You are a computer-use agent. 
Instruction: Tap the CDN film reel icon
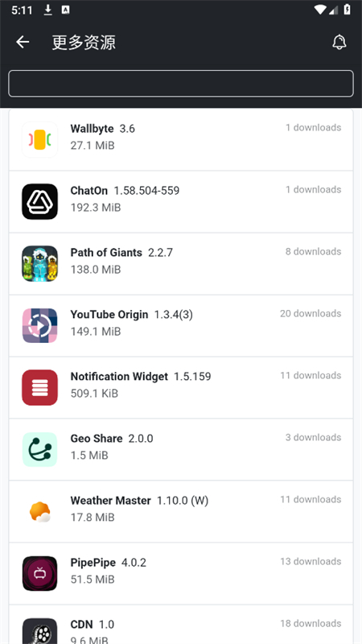[x=39, y=631]
